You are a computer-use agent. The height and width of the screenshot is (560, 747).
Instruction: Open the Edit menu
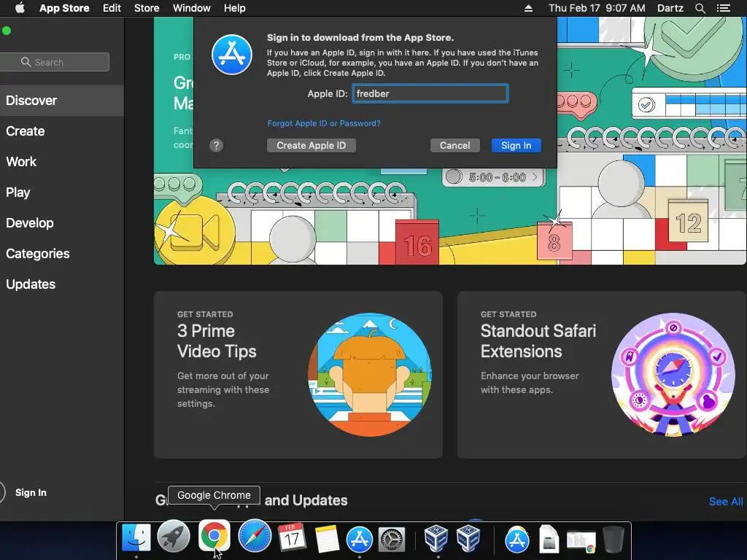tap(112, 8)
